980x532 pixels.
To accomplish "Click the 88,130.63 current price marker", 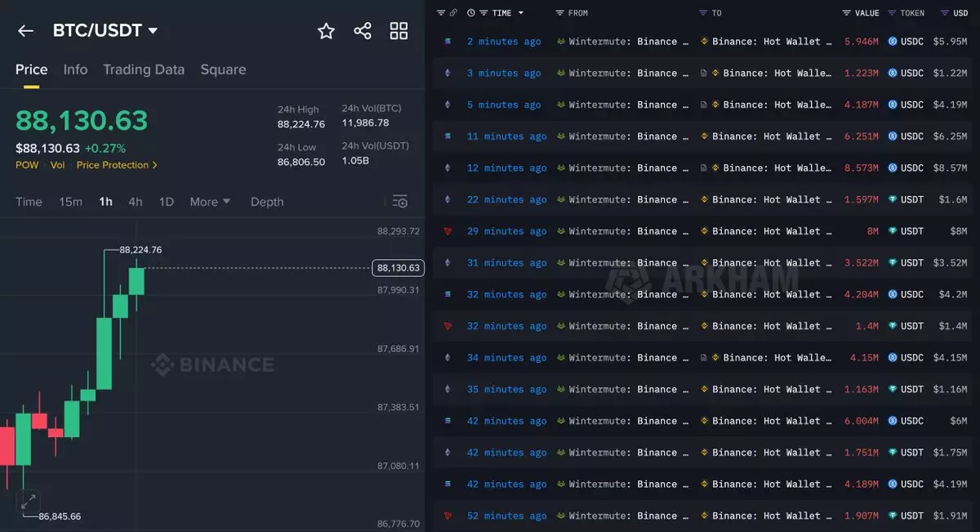I will click(397, 268).
